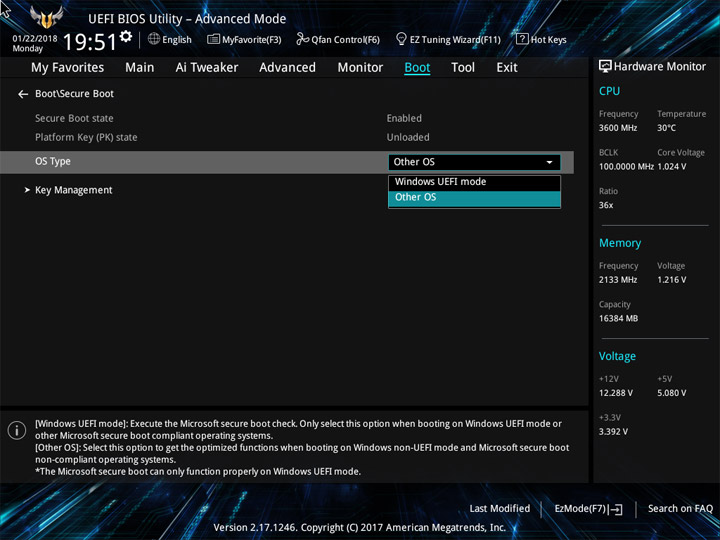Screen dimensions: 720x540
Task: Open the OS Type dropdown arrow
Action: [549, 162]
